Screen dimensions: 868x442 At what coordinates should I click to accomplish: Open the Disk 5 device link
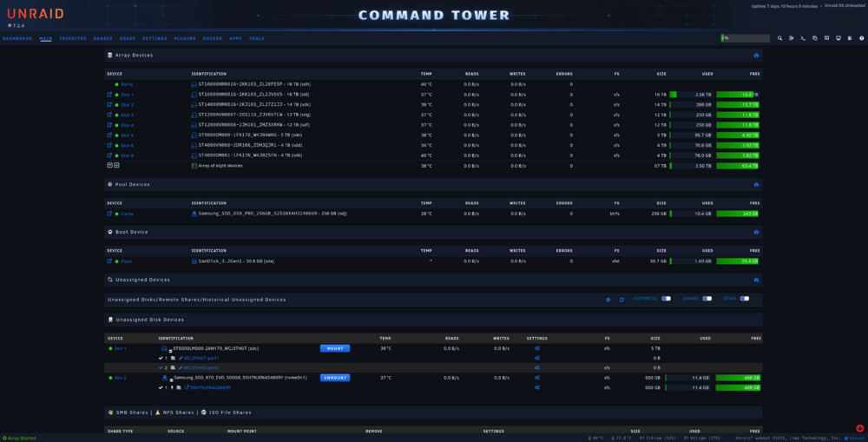click(127, 135)
